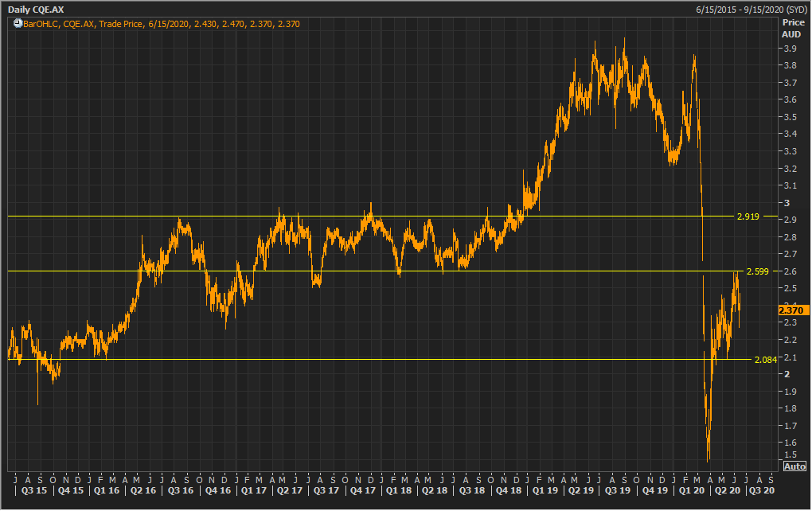Click the 3.9 price axis tick
The image size is (812, 511).
tap(791, 49)
